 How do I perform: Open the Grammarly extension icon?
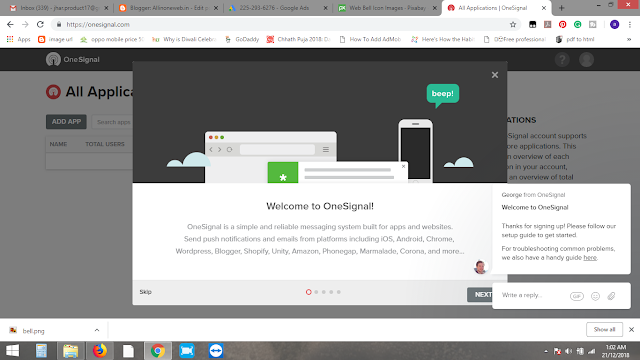[578, 24]
